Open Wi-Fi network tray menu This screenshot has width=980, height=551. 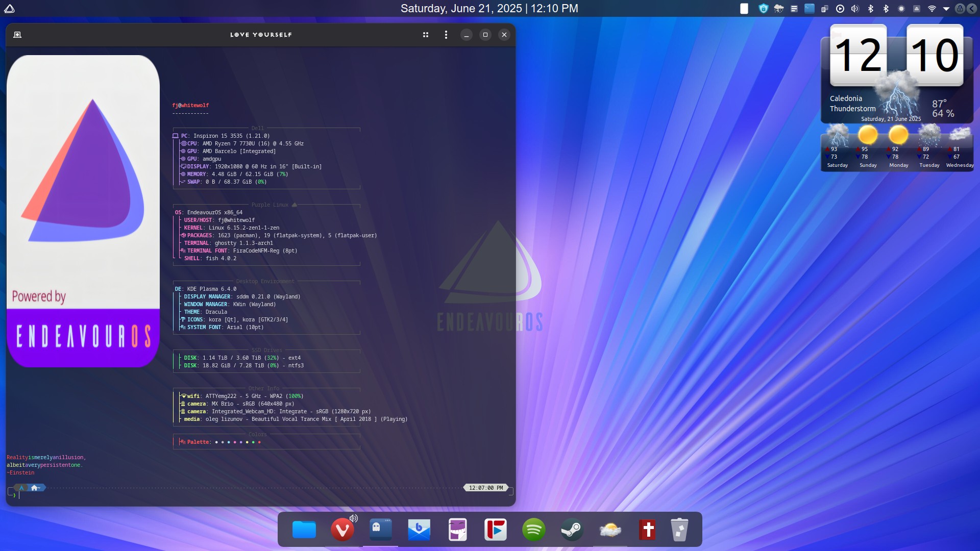point(932,9)
